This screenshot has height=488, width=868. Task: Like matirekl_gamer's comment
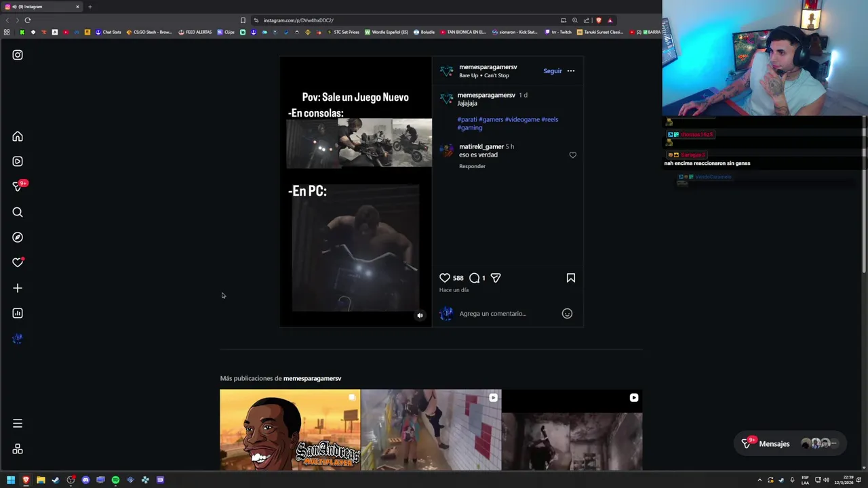573,155
